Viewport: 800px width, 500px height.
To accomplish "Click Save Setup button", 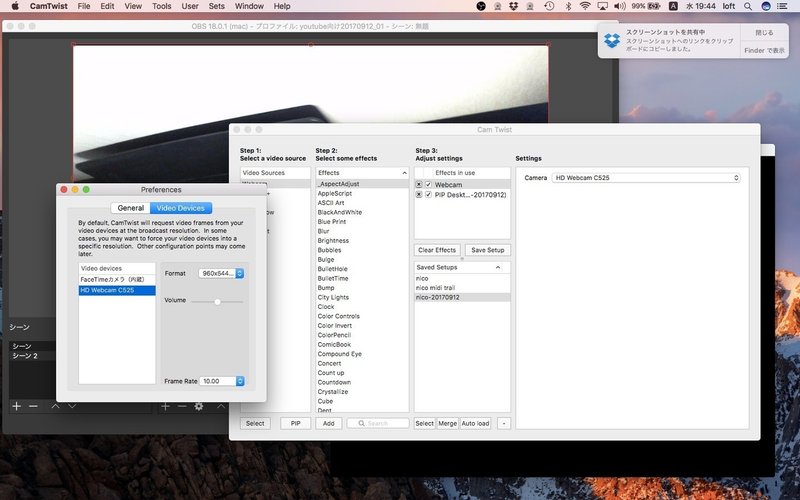I will click(x=488, y=250).
